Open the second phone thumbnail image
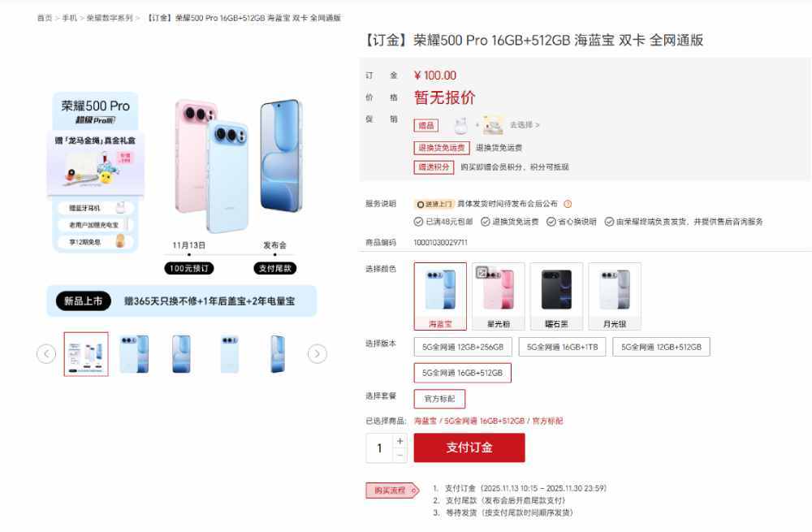Image resolution: width=812 pixels, height=532 pixels. (134, 354)
